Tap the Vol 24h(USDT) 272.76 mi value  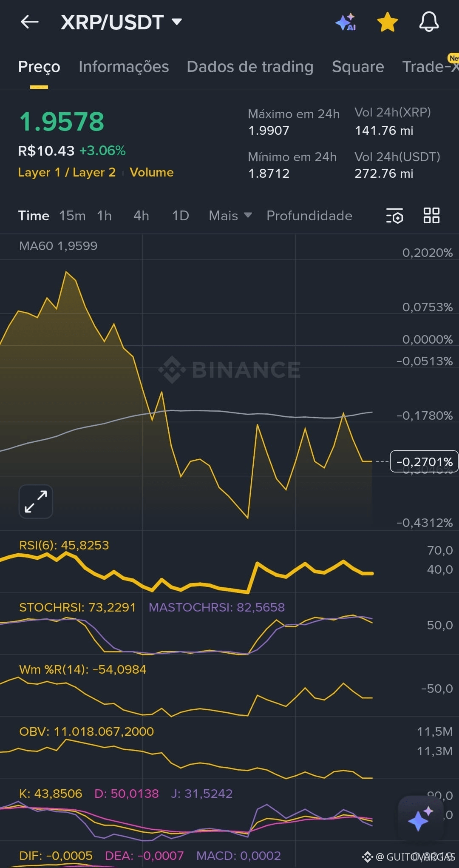click(x=384, y=174)
